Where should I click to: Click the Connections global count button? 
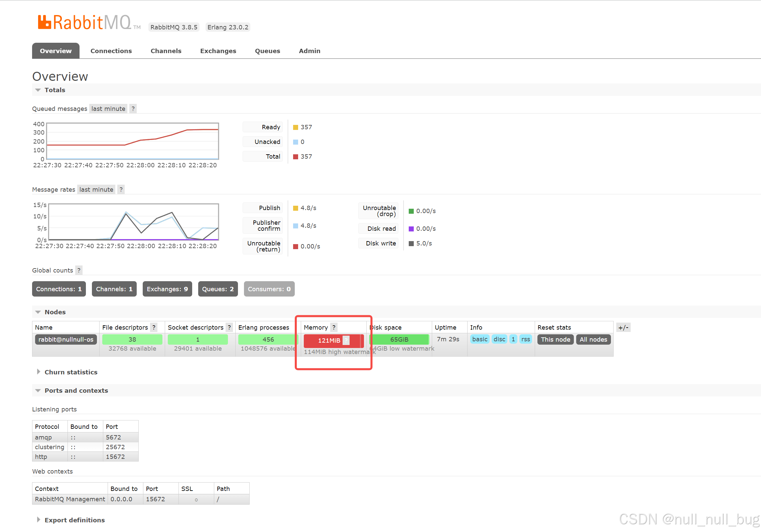[x=58, y=288]
